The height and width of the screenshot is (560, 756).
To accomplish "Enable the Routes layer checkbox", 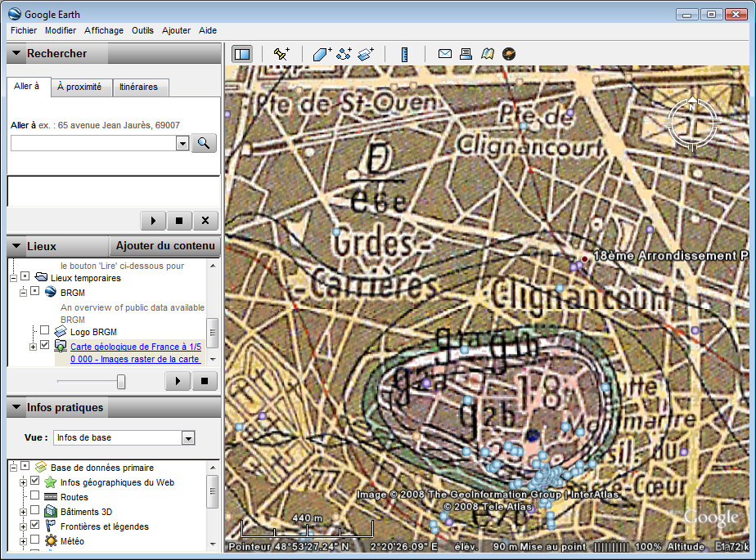I will (x=34, y=495).
